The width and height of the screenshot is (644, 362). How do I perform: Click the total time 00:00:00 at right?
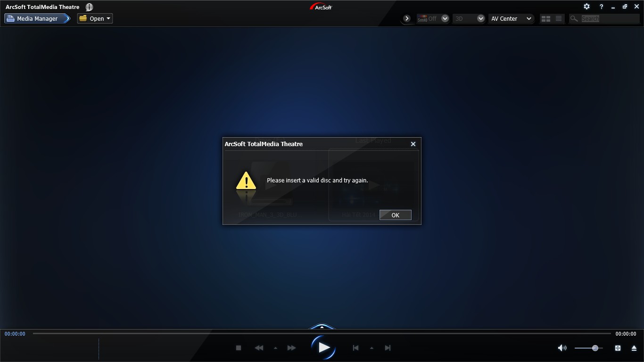[626, 334]
